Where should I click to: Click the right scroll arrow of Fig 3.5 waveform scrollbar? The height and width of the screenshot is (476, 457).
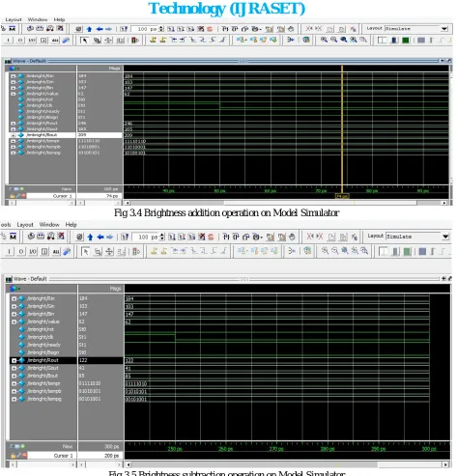445,464
